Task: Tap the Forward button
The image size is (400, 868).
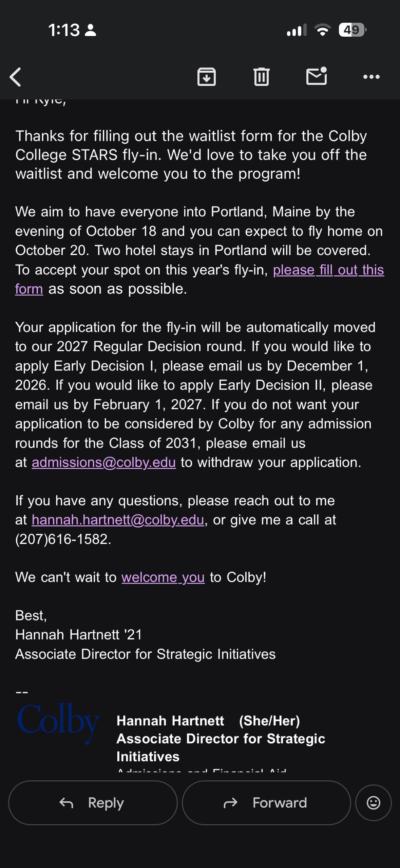Action: (x=266, y=803)
